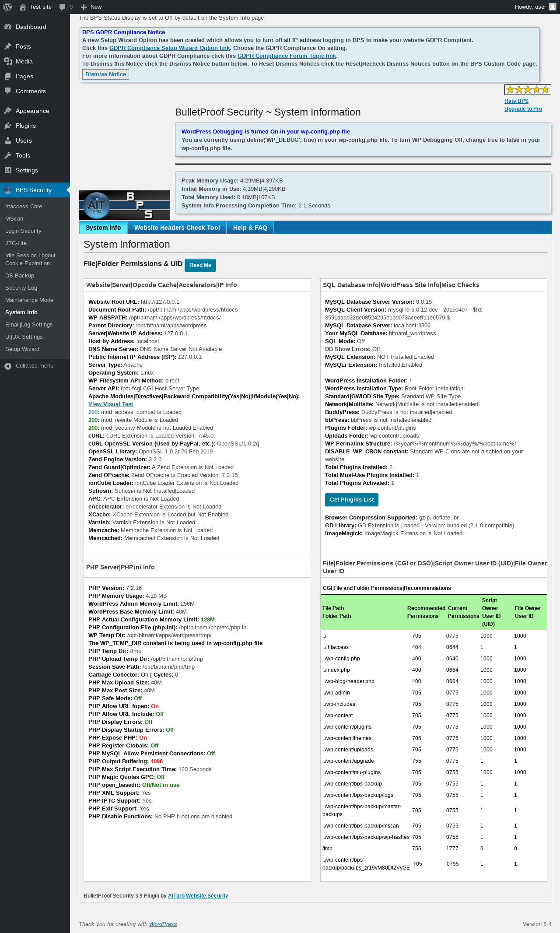Open Email|Log Settings submenu item
This screenshot has width=560, height=933.
pos(29,325)
